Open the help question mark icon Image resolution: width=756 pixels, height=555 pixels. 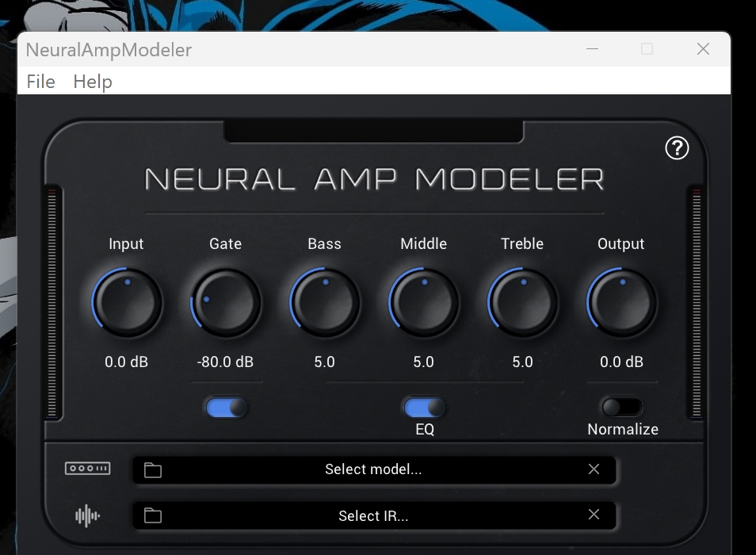point(677,148)
